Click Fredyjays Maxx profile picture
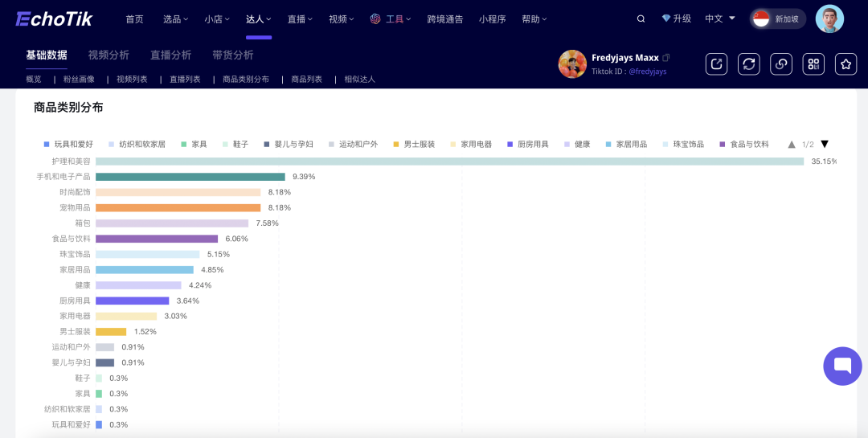Image resolution: width=868 pixels, height=438 pixels. (x=572, y=64)
